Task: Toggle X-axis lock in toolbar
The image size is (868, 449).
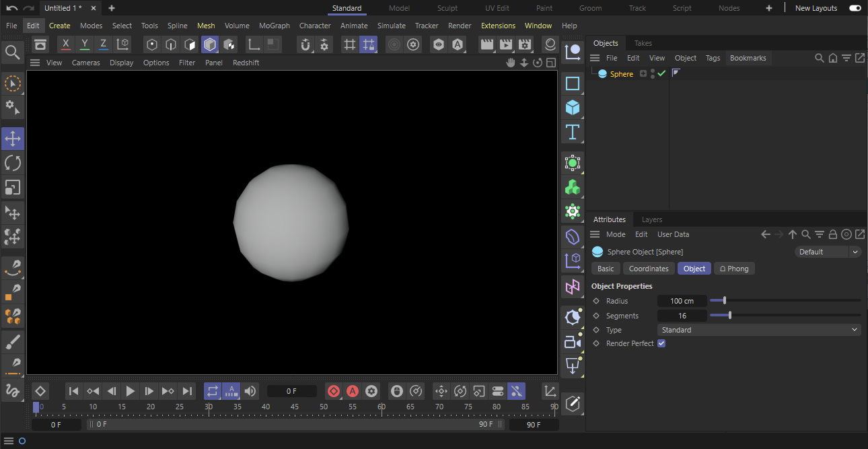Action: point(65,44)
